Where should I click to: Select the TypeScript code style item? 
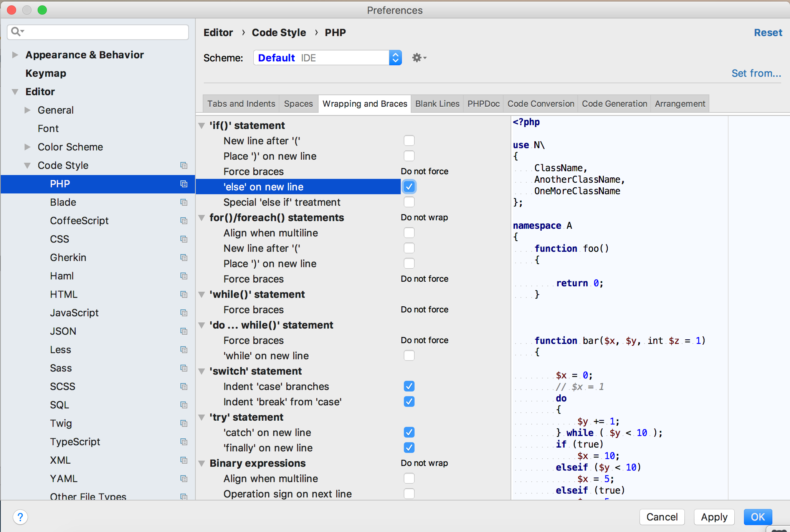click(75, 442)
